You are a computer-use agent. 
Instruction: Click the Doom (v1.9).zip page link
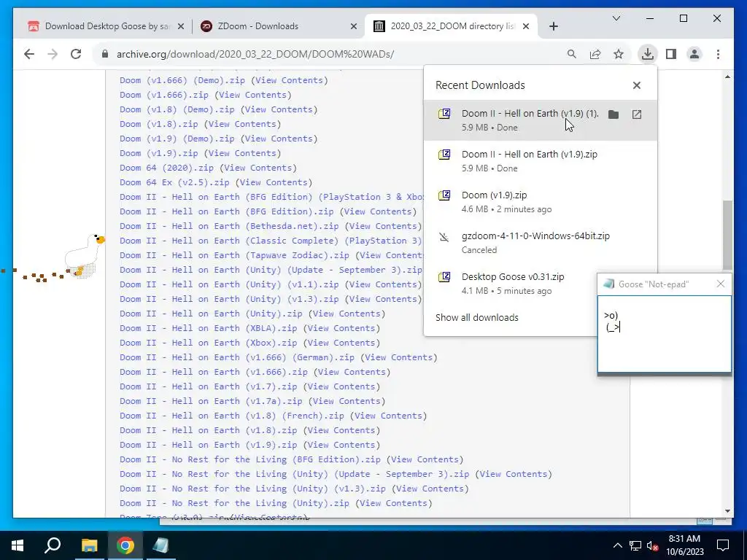tap(158, 153)
